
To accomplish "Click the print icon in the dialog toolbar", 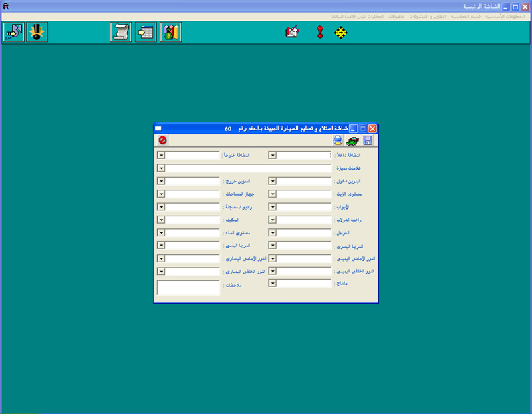I will [338, 140].
